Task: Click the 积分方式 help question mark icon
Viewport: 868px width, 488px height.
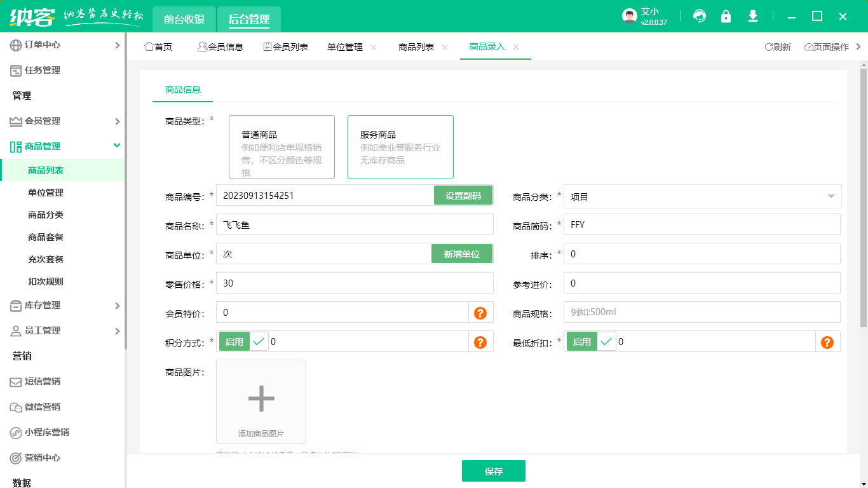Action: 481,341
